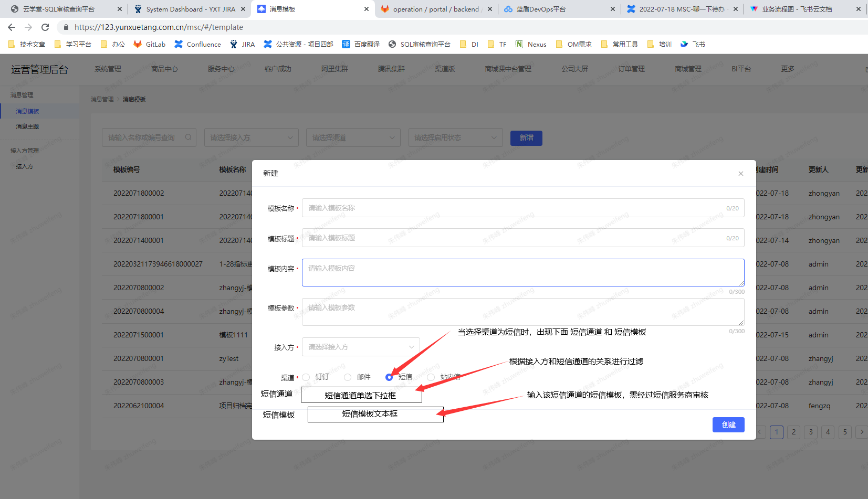Image resolution: width=868 pixels, height=499 pixels.
Task: Open the OM需求 bookmark folder
Action: pyautogui.click(x=573, y=44)
